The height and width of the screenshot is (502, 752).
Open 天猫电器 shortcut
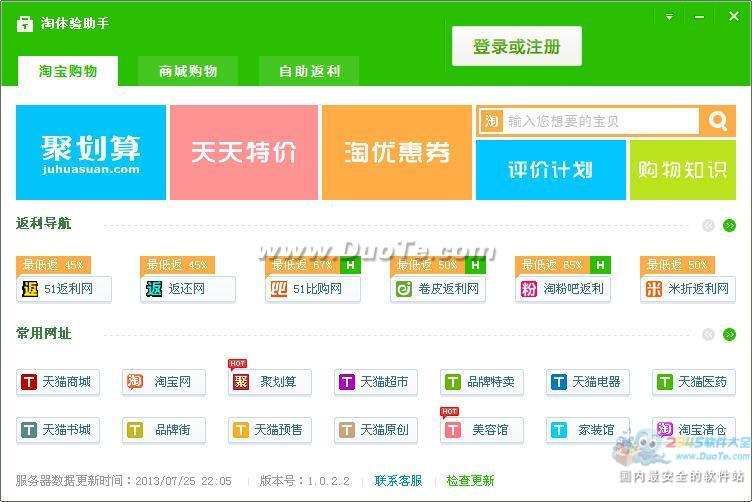tap(588, 382)
